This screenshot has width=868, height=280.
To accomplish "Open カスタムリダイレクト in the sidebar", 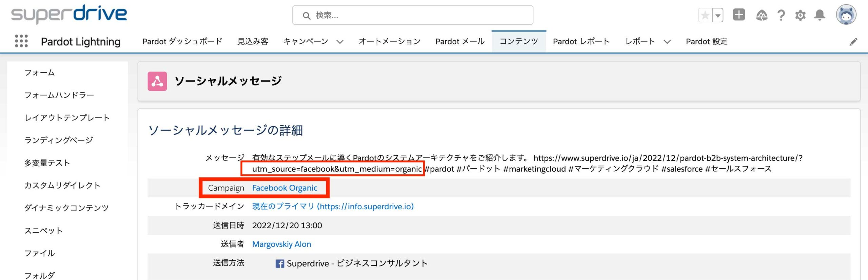I will 62,185.
